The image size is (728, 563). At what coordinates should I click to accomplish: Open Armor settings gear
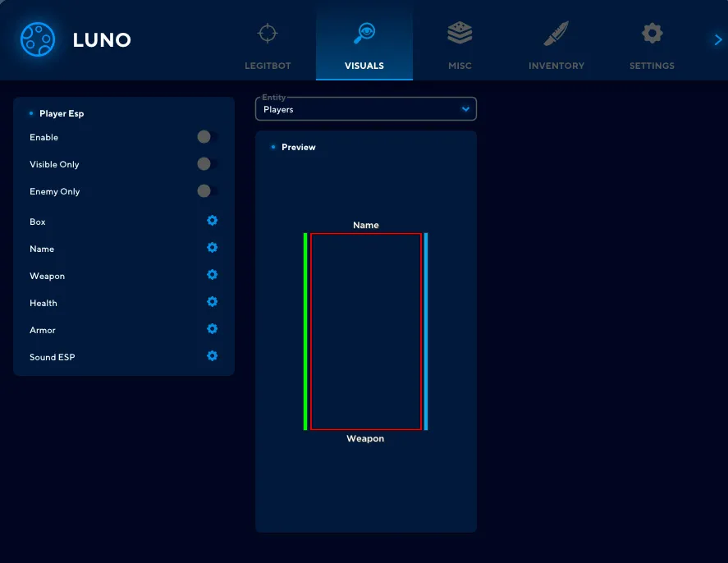[x=213, y=328]
